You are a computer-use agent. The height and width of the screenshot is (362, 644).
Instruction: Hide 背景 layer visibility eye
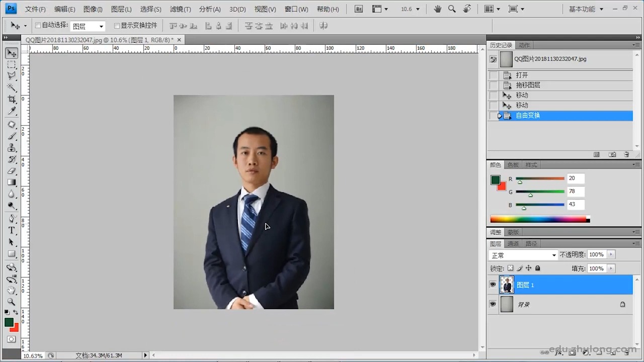coord(493,304)
